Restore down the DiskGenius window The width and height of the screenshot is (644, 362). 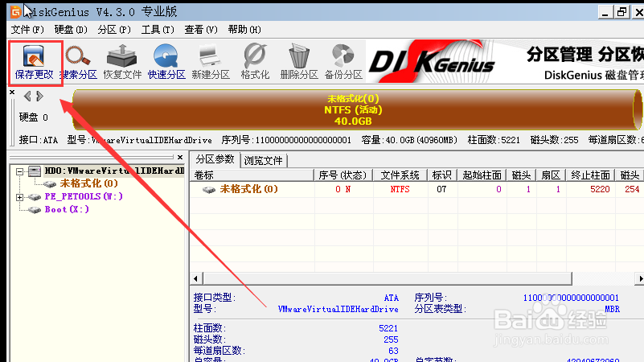coord(621,12)
